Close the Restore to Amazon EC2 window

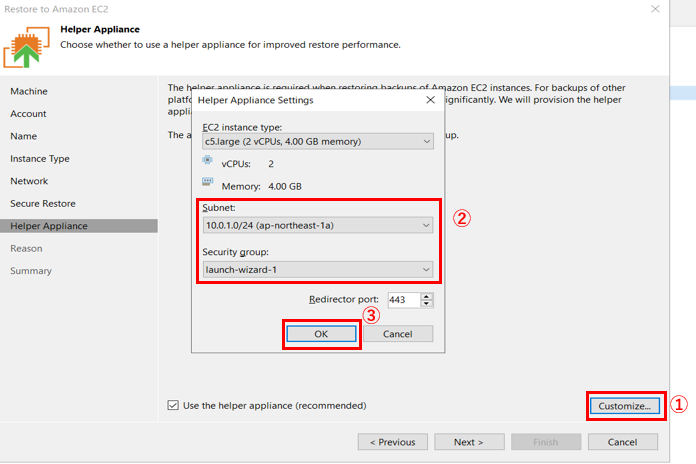(x=655, y=9)
